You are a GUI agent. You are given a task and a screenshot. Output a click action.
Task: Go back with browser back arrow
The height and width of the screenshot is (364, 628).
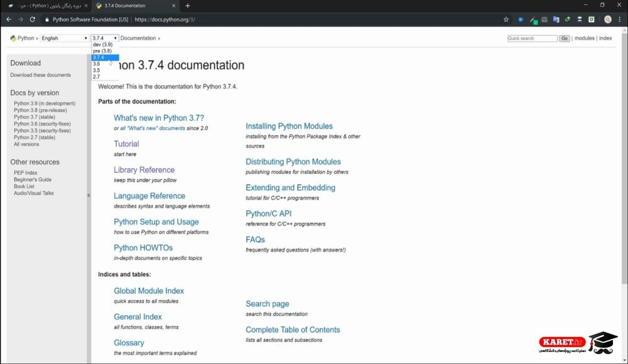(9, 19)
